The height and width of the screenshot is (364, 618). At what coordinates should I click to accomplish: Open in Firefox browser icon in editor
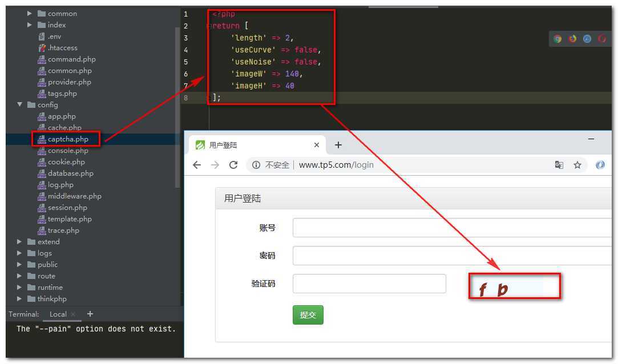(x=572, y=39)
